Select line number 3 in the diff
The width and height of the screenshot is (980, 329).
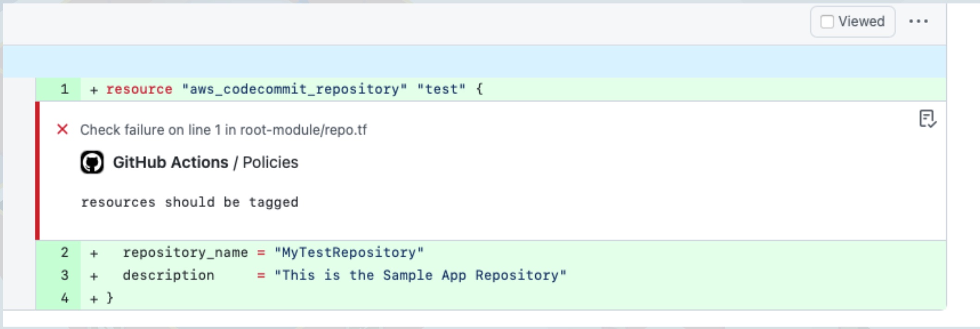pyautogui.click(x=64, y=275)
